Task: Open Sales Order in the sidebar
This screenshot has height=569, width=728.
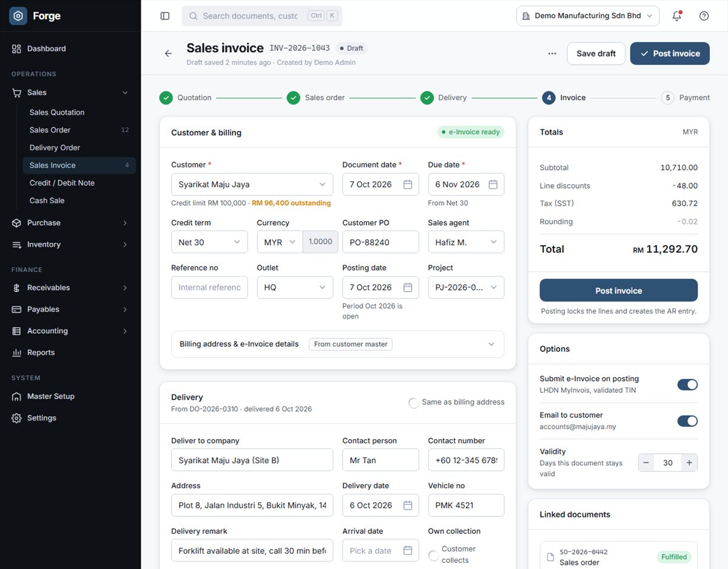Action: coord(79,130)
